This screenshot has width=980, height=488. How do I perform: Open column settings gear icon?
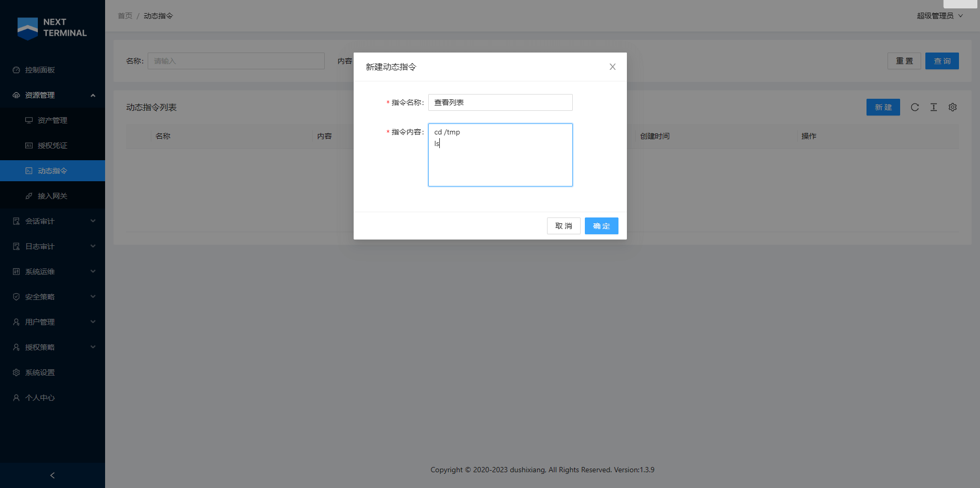(x=953, y=107)
